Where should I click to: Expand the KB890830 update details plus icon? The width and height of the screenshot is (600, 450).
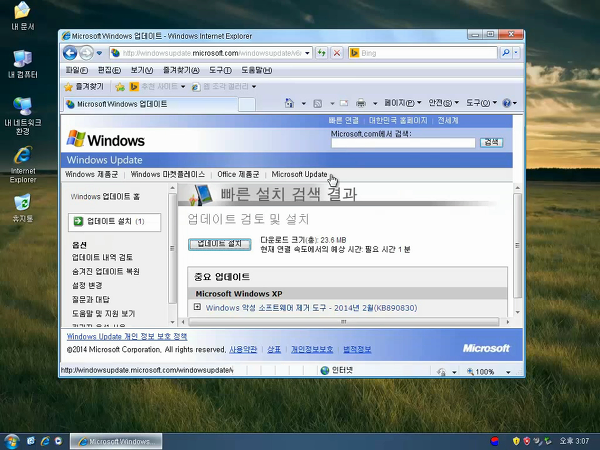click(x=197, y=307)
